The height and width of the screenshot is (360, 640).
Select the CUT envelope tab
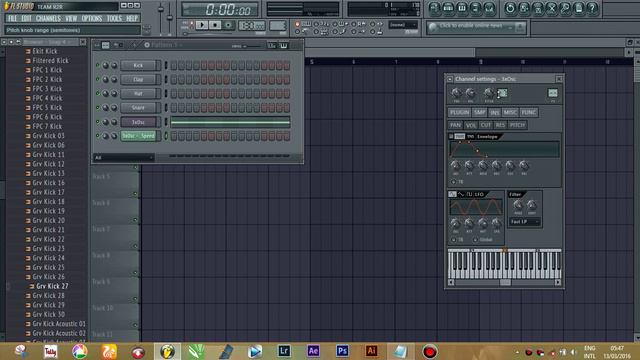[486, 125]
